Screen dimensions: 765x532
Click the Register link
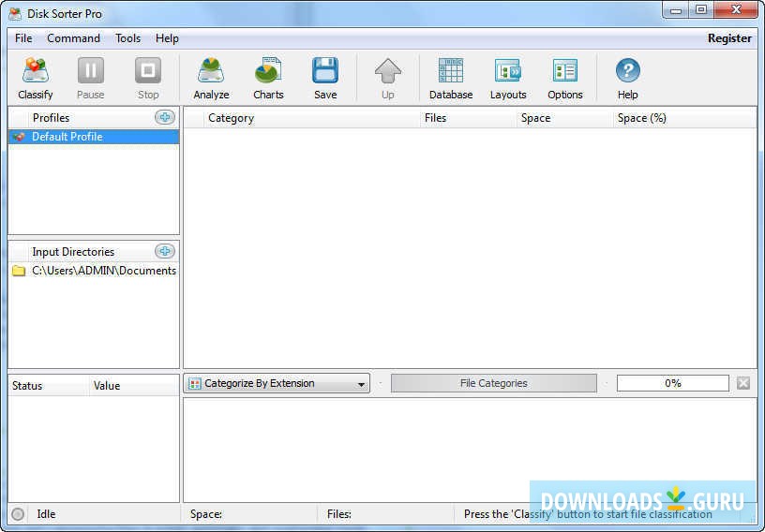coord(729,38)
